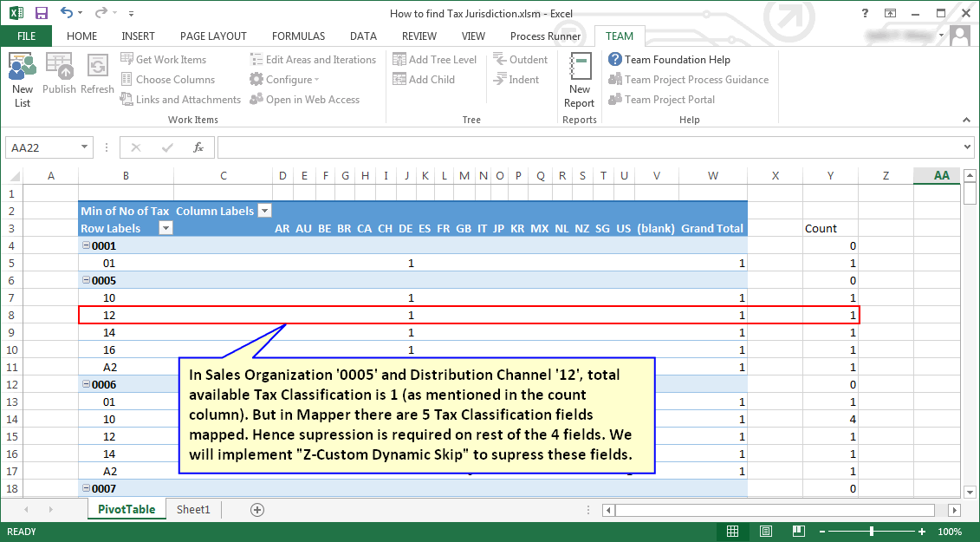Open the Column Labels filter dropdown
Viewport: 980px width, 542px height.
coord(265,211)
